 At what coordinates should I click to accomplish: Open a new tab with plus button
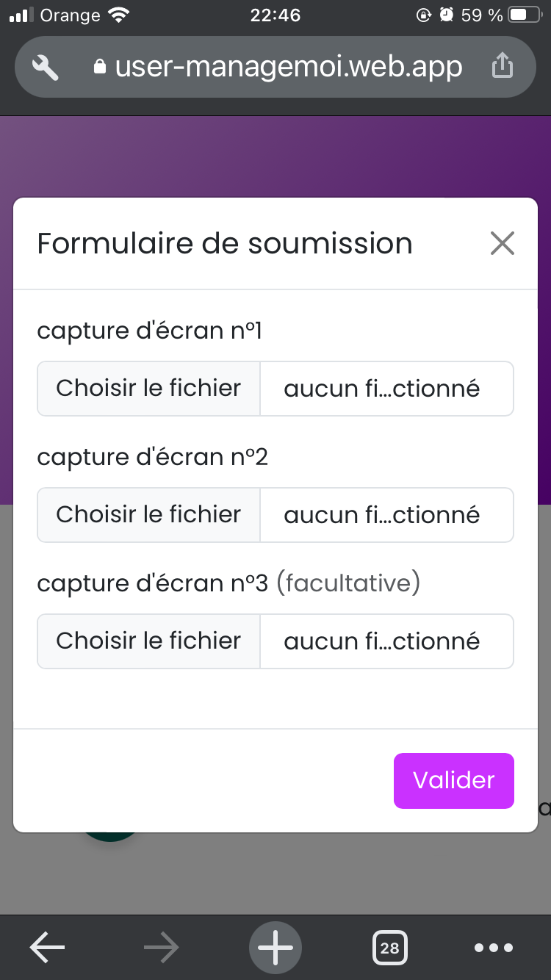(x=275, y=948)
